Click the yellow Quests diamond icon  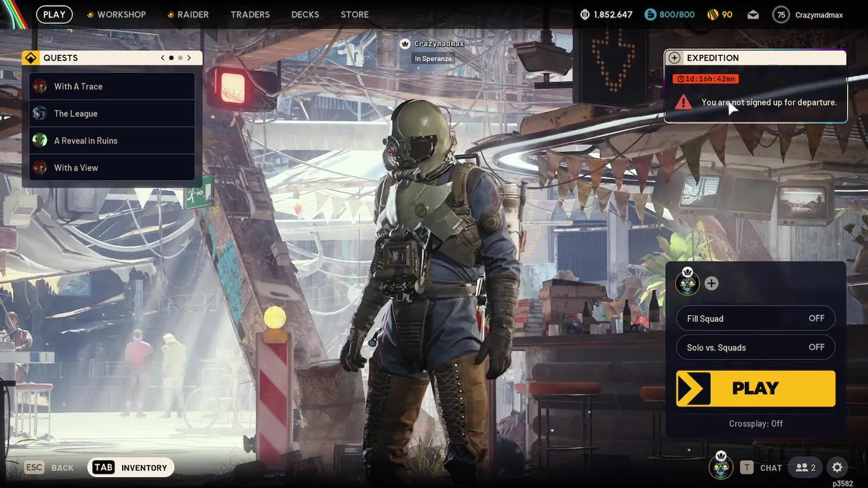tap(30, 58)
